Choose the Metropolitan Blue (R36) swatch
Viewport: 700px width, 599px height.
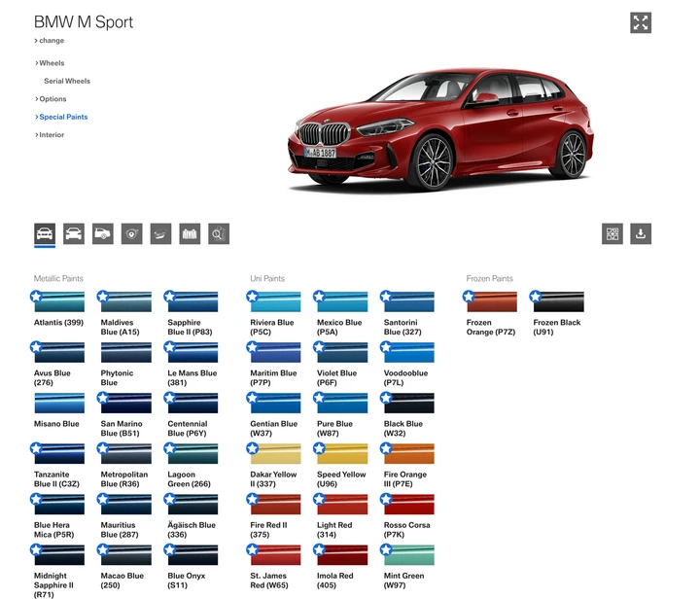pos(125,453)
